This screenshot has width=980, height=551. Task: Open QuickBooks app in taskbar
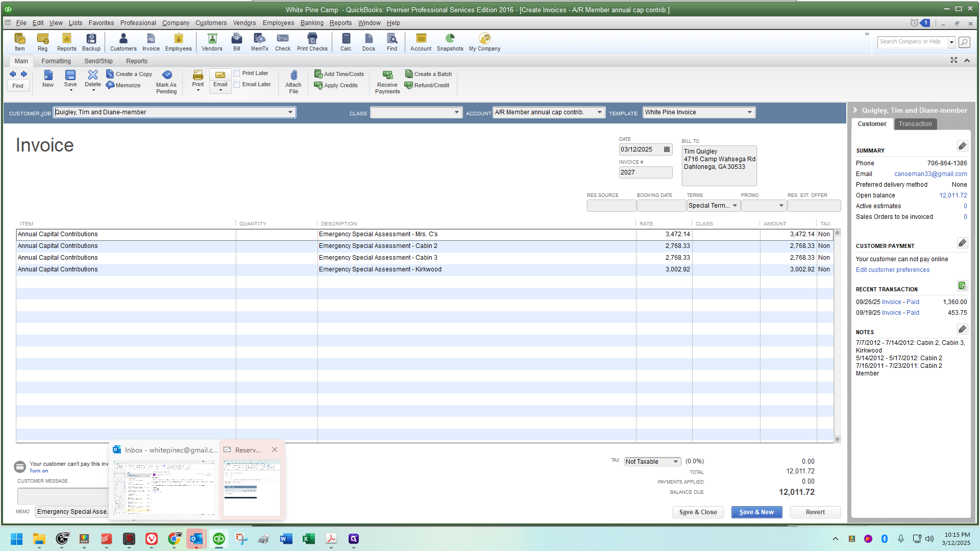tap(219, 539)
